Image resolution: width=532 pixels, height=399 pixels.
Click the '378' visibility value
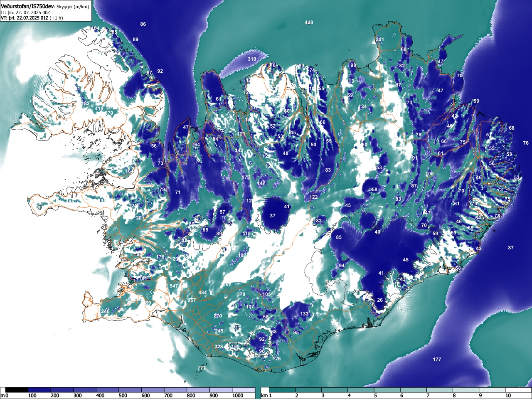(x=241, y=294)
